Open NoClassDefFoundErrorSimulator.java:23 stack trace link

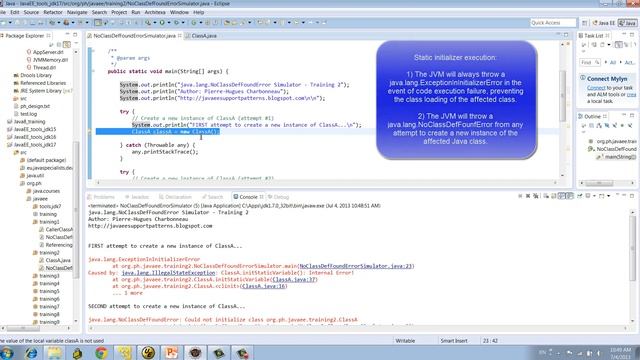[356, 266]
